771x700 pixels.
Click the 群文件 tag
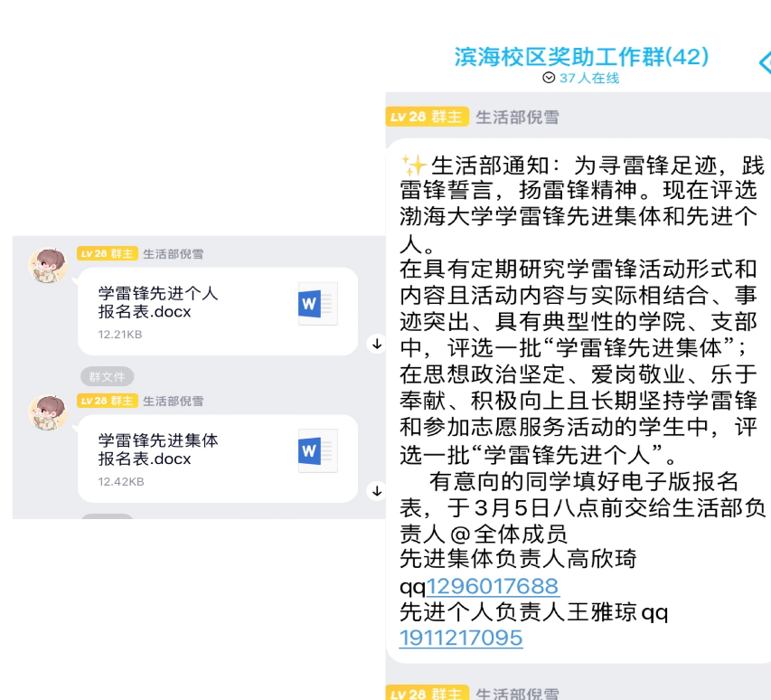[108, 376]
